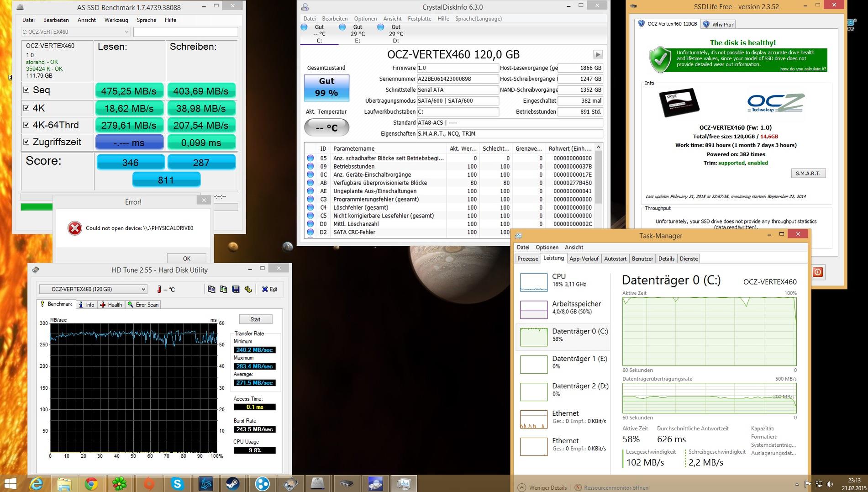Open Skype from the taskbar

click(x=177, y=483)
